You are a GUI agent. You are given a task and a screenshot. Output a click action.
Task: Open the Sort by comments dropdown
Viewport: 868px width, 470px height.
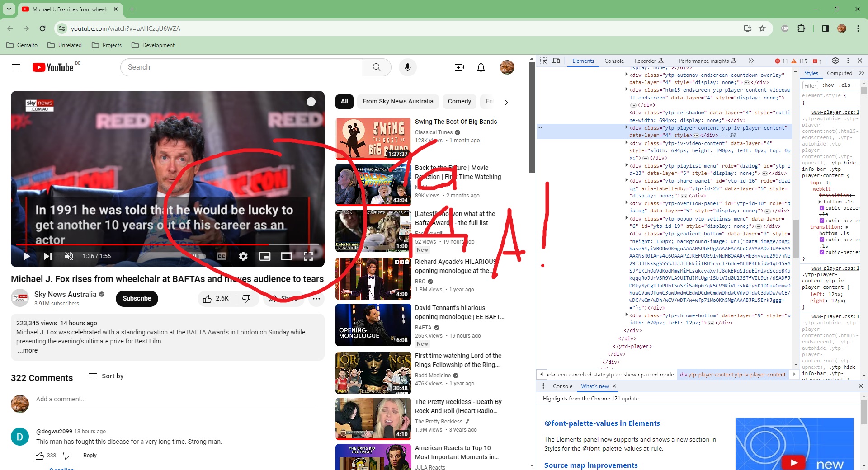coord(106,376)
